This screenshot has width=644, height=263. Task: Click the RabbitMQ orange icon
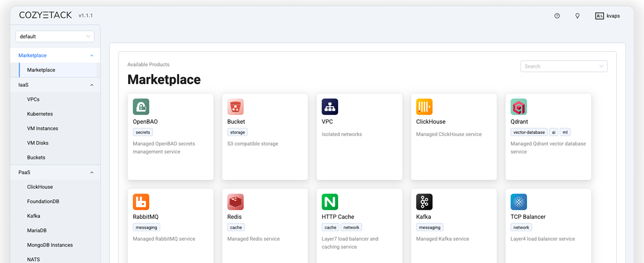pyautogui.click(x=141, y=202)
